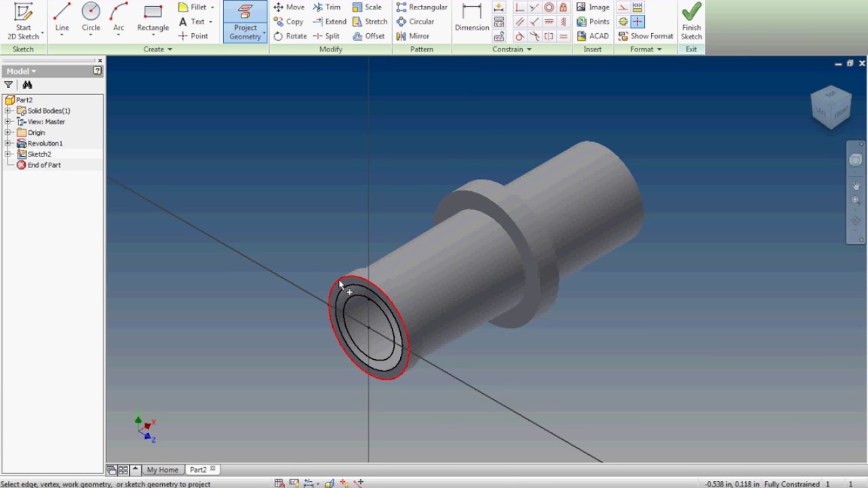Click the Offset tool
868x488 pixels.
point(368,36)
